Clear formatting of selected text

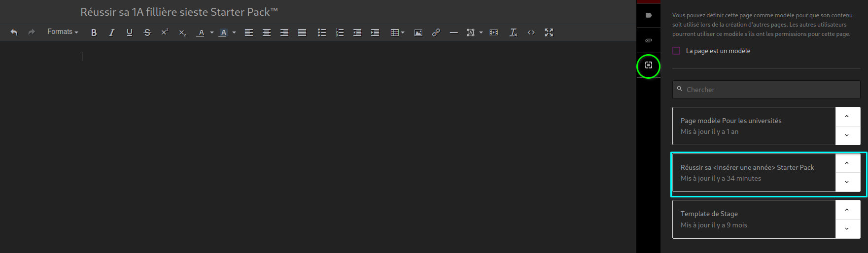coord(513,32)
